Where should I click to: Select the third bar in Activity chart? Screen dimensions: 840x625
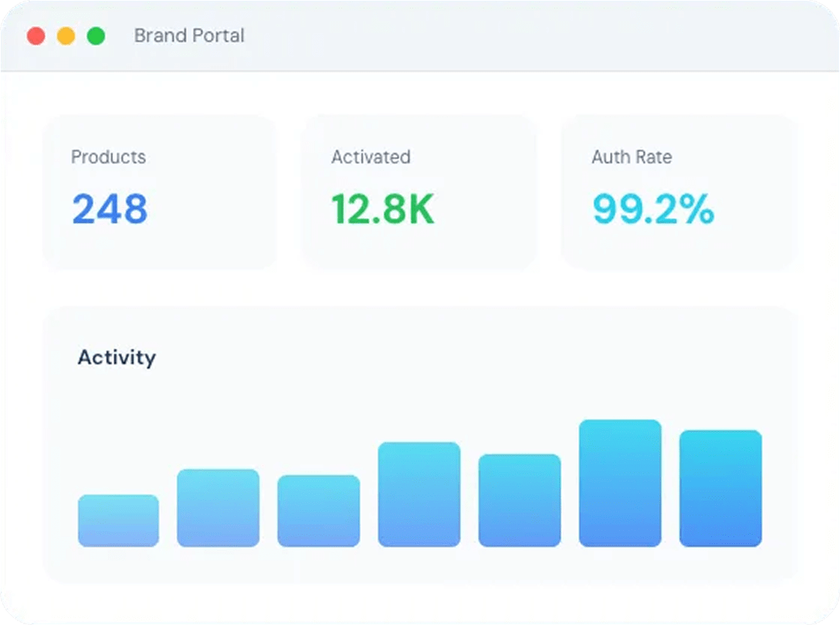(x=318, y=511)
